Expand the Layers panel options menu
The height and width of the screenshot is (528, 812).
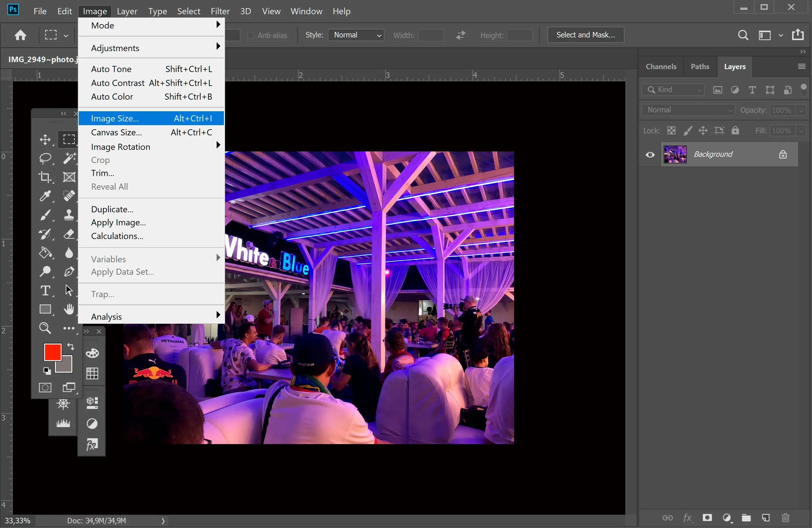[x=802, y=66]
